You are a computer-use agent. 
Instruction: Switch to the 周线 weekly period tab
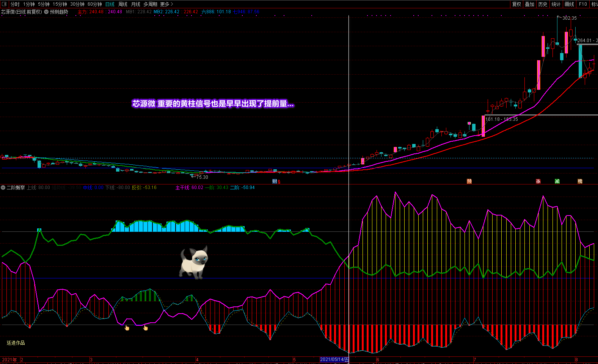click(123, 4)
